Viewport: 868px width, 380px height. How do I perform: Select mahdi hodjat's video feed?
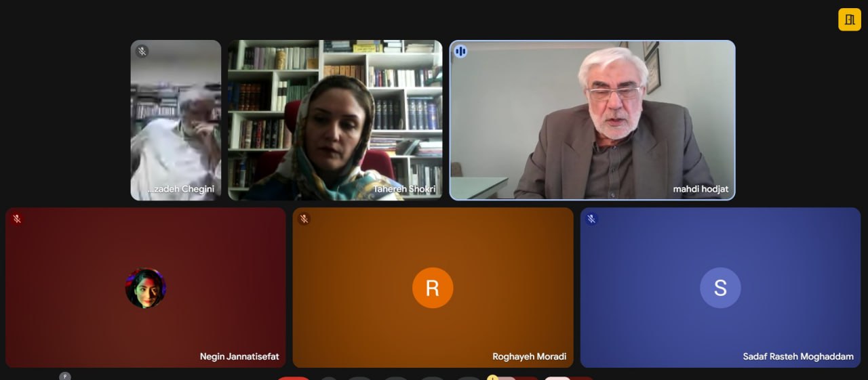(592, 120)
